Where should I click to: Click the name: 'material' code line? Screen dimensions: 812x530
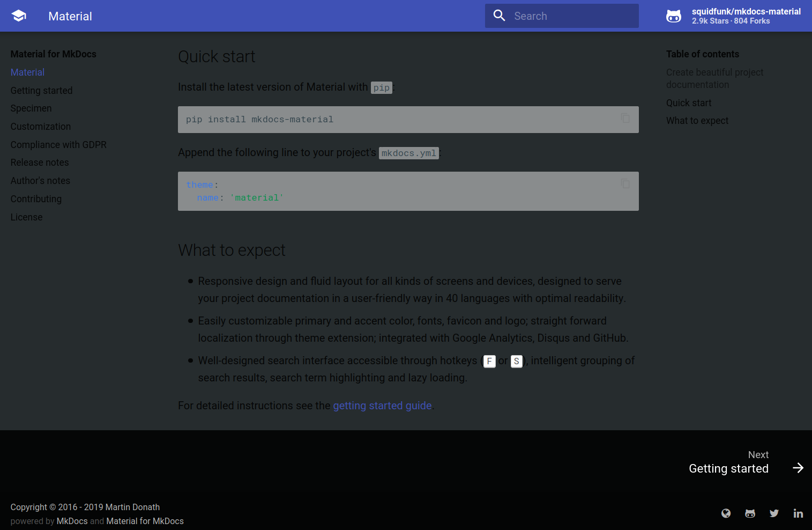coord(240,197)
